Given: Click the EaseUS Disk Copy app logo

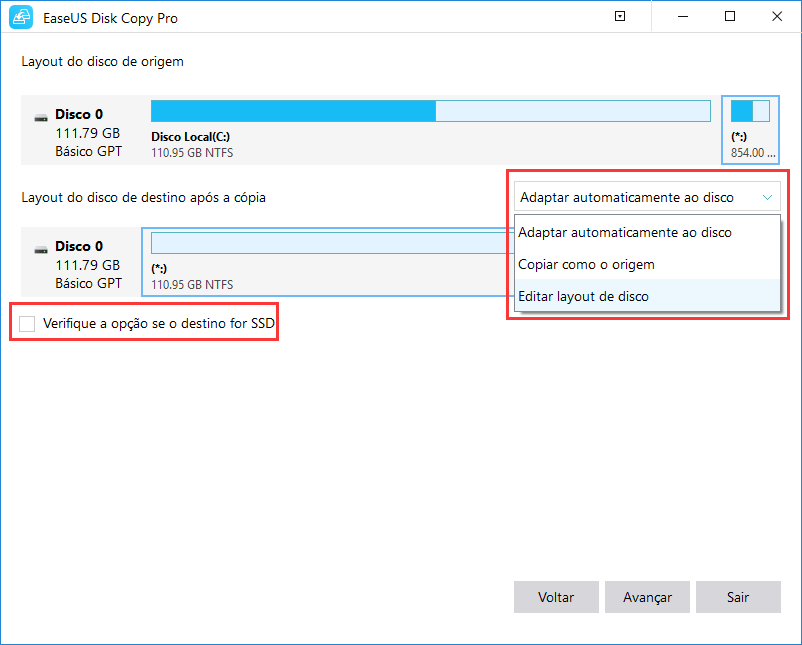Looking at the screenshot, I should (x=21, y=17).
